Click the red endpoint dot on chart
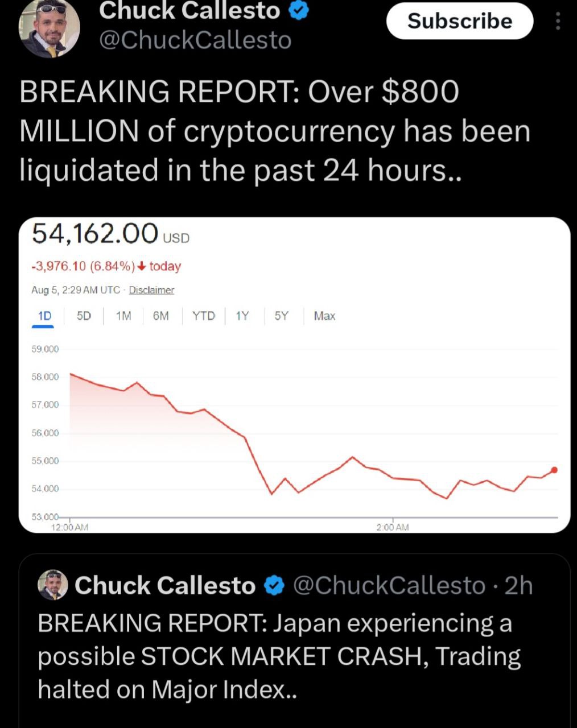The image size is (577, 728). 554,470
